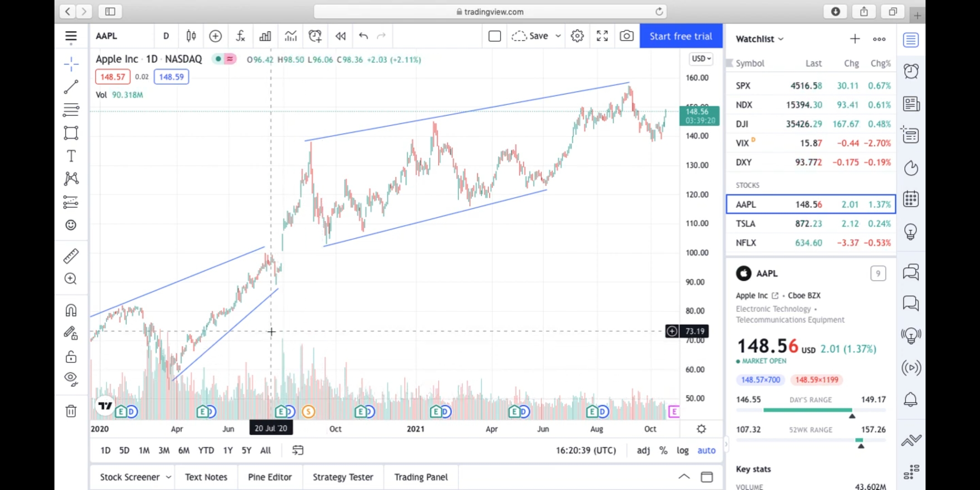Toggle stay in drawing mode

(71, 333)
